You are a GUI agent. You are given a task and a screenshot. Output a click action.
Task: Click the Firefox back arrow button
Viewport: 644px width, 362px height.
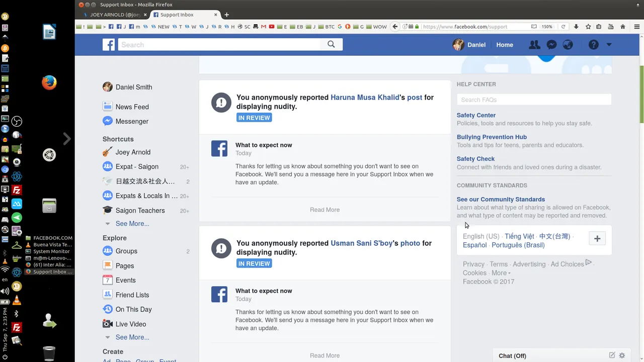click(x=395, y=27)
